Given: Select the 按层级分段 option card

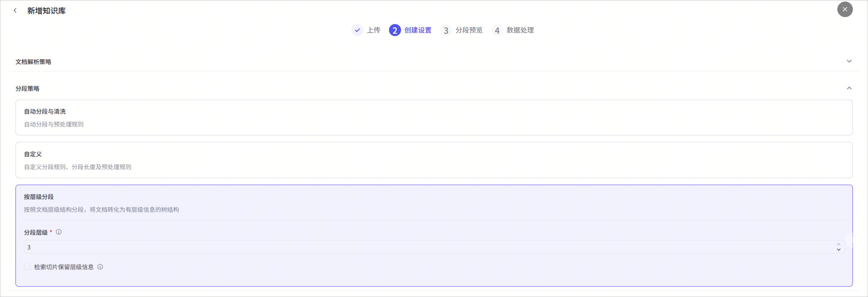Looking at the screenshot, I should click(x=434, y=236).
